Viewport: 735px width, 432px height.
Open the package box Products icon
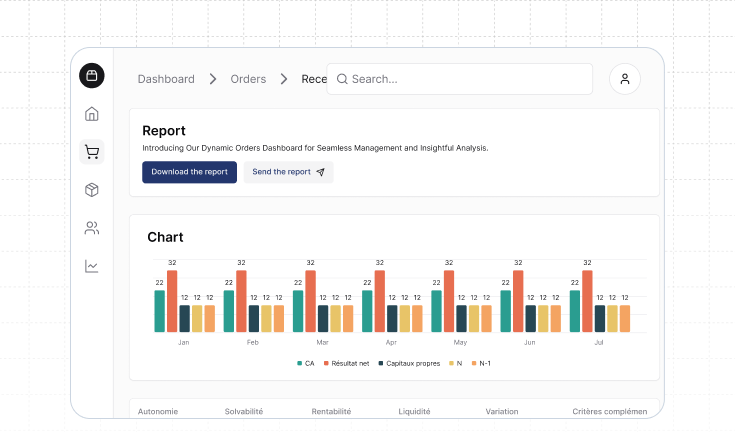point(92,190)
